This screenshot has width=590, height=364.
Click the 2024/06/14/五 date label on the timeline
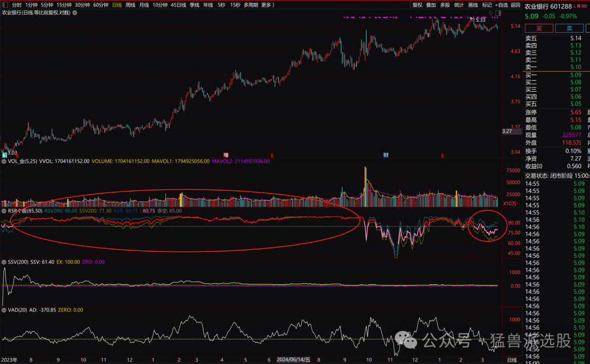point(293,360)
